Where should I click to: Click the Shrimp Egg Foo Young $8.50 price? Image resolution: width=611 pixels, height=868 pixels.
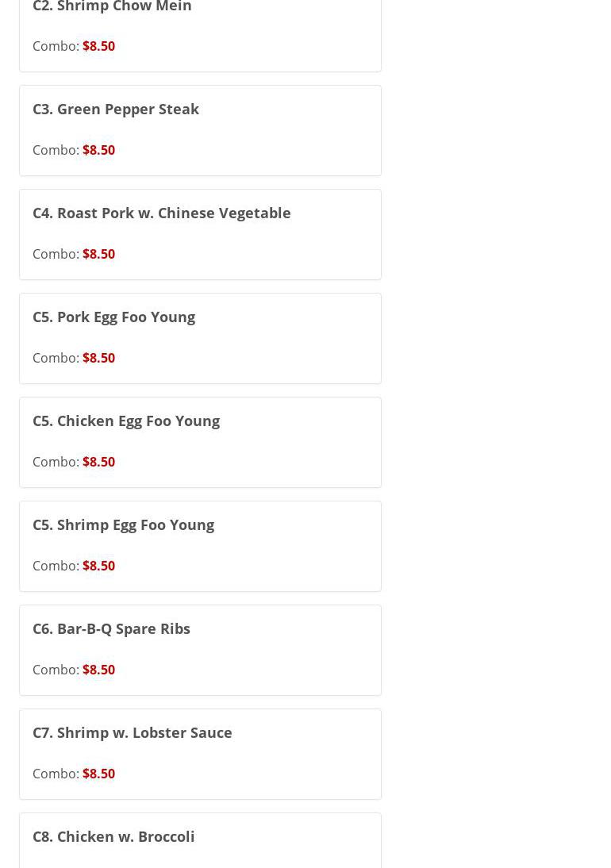(x=98, y=566)
